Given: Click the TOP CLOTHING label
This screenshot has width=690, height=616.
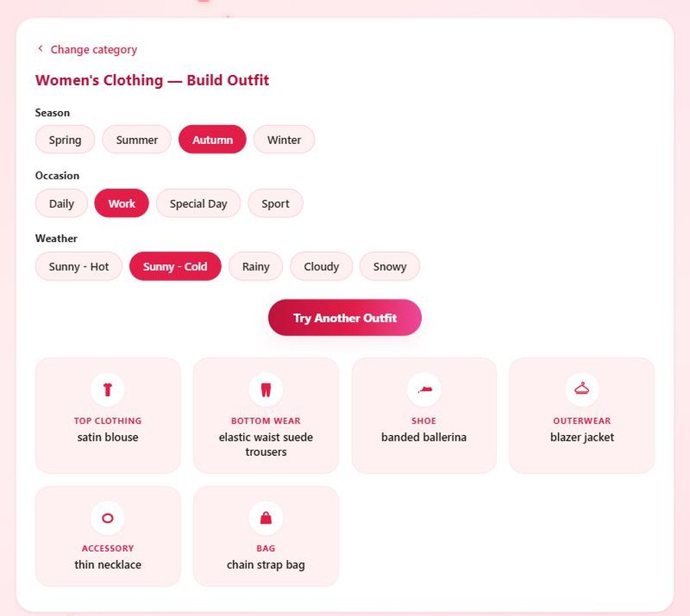Looking at the screenshot, I should [x=108, y=421].
